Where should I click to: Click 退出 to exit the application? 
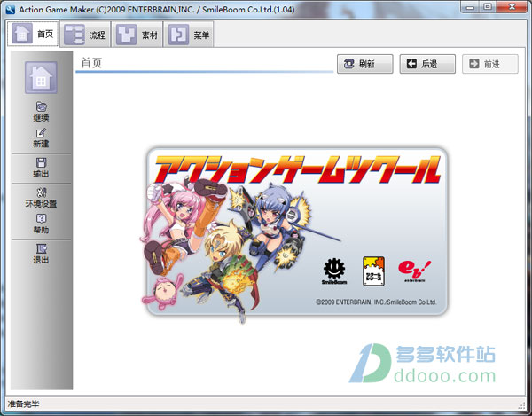(41, 254)
